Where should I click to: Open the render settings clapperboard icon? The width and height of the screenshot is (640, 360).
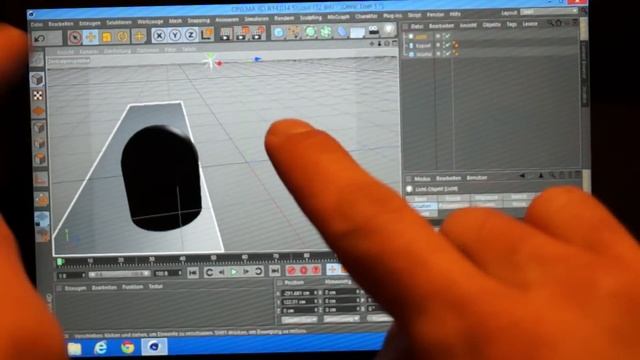click(259, 33)
